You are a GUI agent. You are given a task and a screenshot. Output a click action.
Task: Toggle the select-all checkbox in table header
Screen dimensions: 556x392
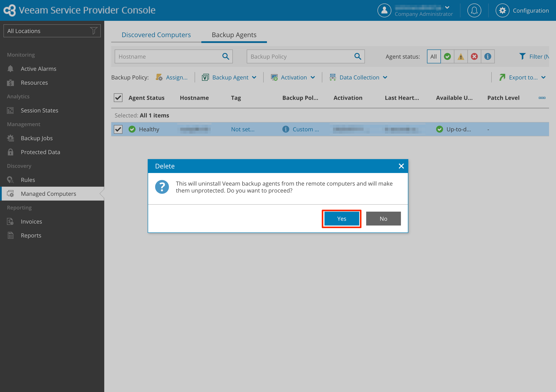pos(118,98)
